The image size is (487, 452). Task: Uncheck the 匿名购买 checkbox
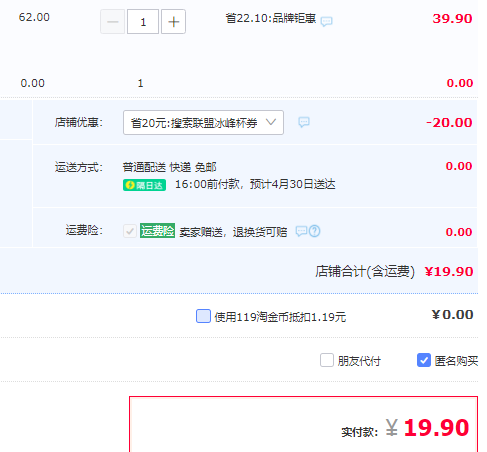pyautogui.click(x=424, y=360)
